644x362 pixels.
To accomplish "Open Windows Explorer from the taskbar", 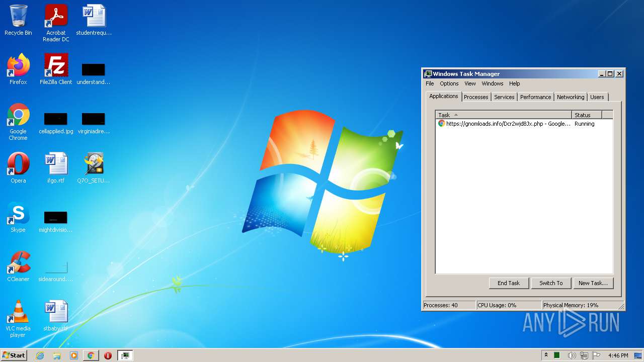I will (x=57, y=355).
